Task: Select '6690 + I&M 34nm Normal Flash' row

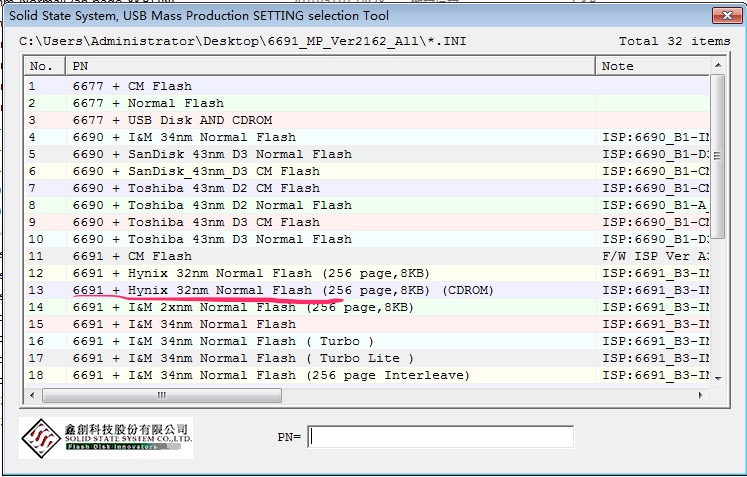Action: (x=367, y=137)
